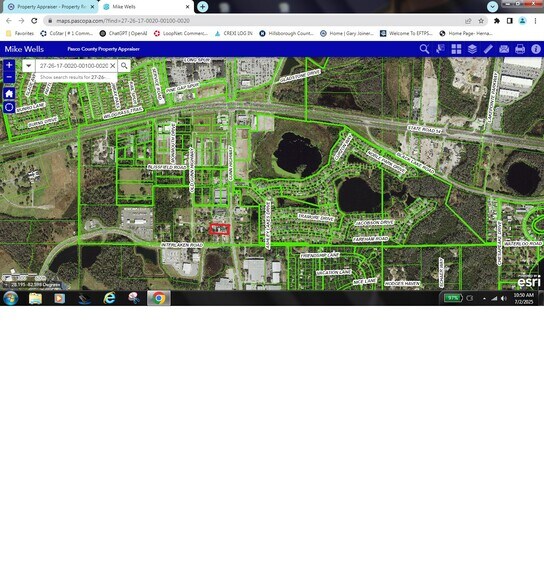Open the Select features tool in header
Screen dimensions: 544x588
click(440, 49)
